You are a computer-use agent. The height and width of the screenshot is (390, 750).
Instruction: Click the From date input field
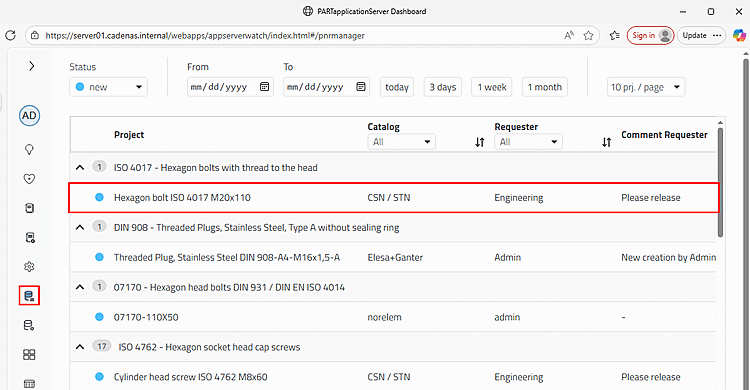230,87
